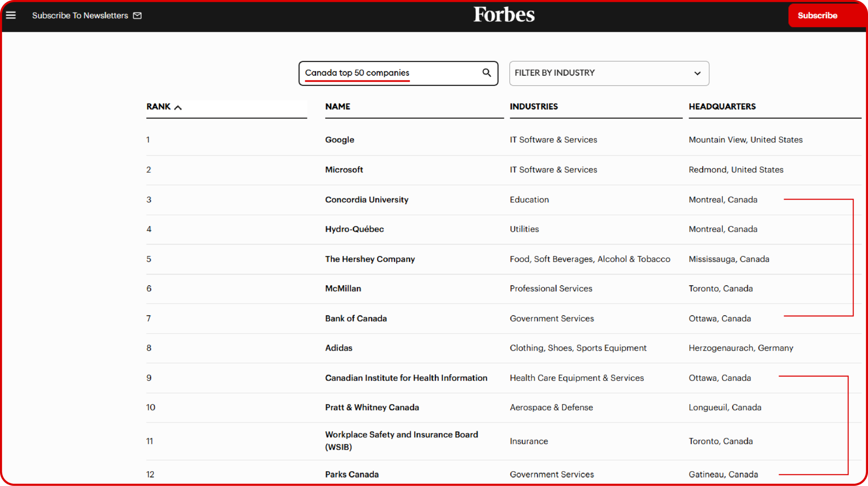
Task: Click Herzogenaurach, Germany headquarters cell
Action: [741, 348]
